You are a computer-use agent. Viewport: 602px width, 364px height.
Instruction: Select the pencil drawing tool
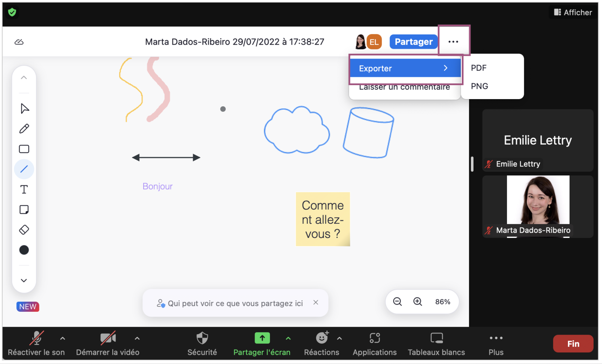(24, 129)
